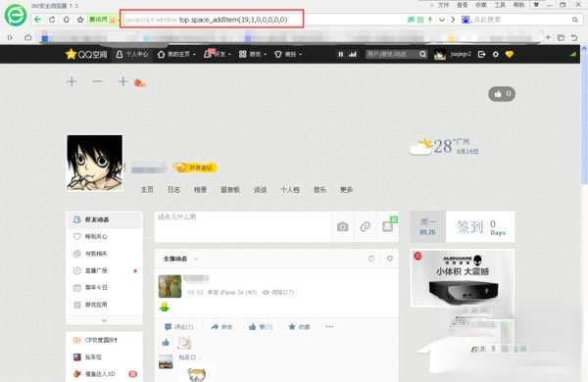Click the 评论(1) comment button
The height and width of the screenshot is (382, 588).
coord(179,327)
